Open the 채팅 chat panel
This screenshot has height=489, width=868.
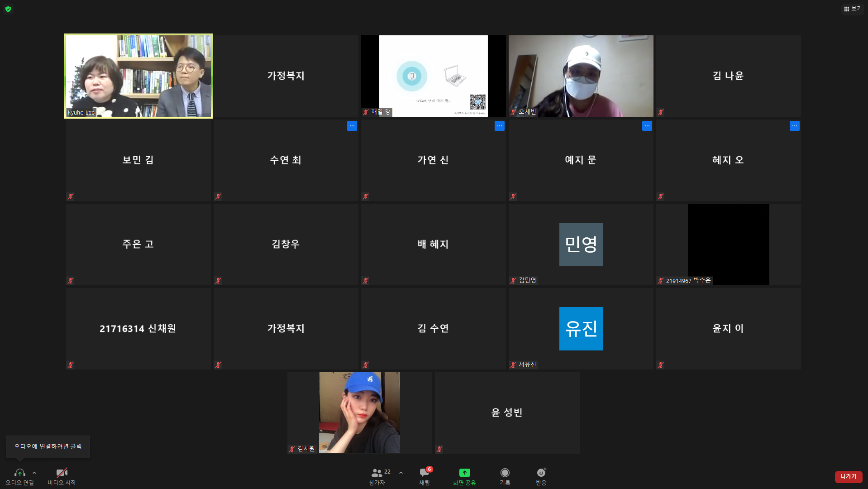(x=424, y=473)
